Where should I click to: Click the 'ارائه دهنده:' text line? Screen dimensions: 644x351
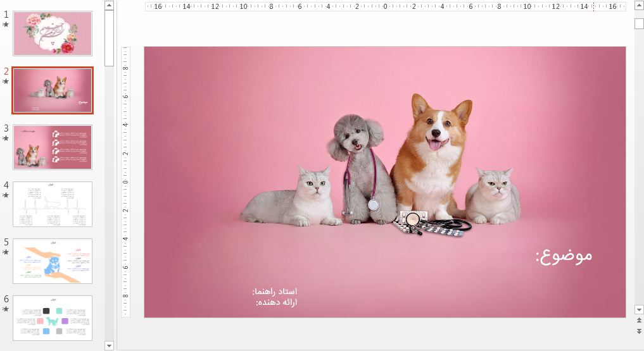276,302
